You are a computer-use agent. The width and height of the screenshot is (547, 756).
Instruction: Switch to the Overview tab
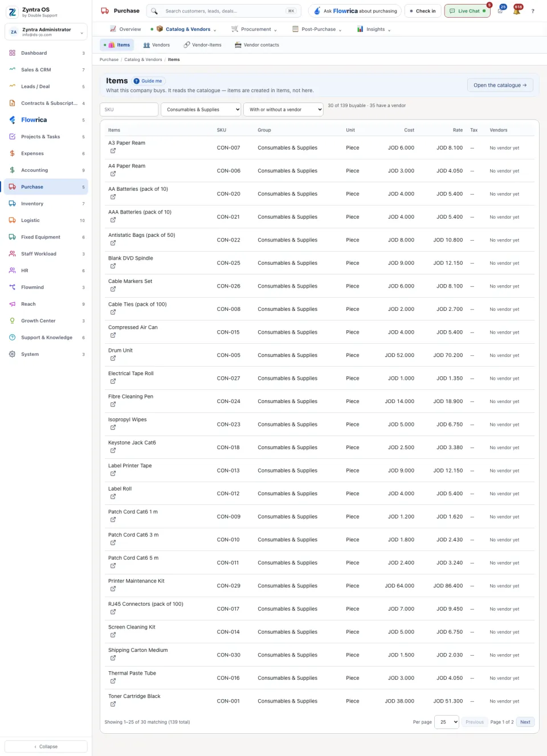pyautogui.click(x=125, y=29)
